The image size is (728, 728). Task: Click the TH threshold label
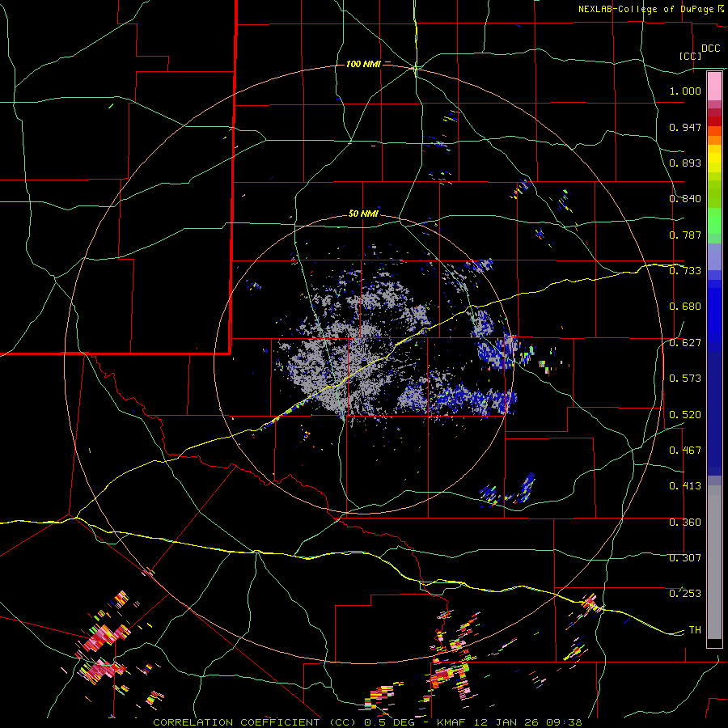695,630
